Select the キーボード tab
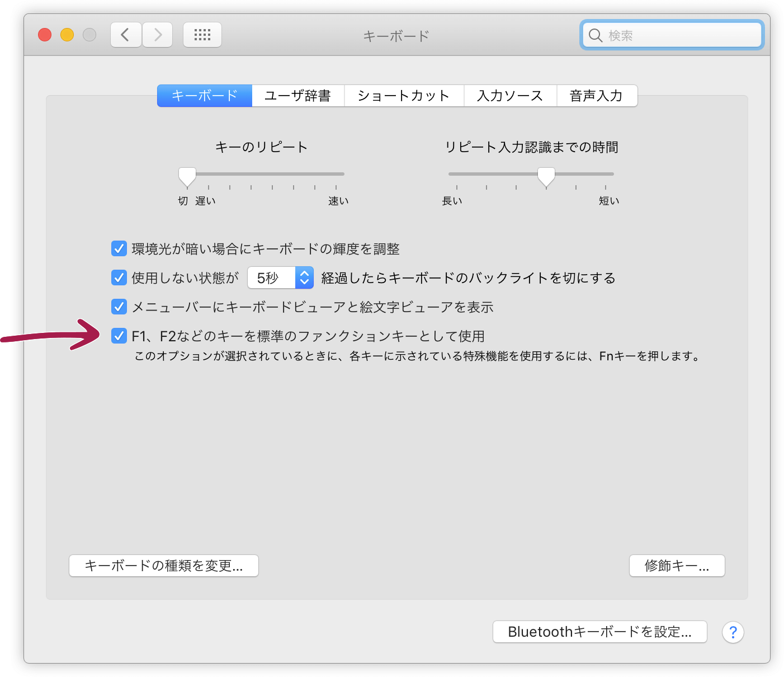The width and height of the screenshot is (784, 677). point(205,96)
